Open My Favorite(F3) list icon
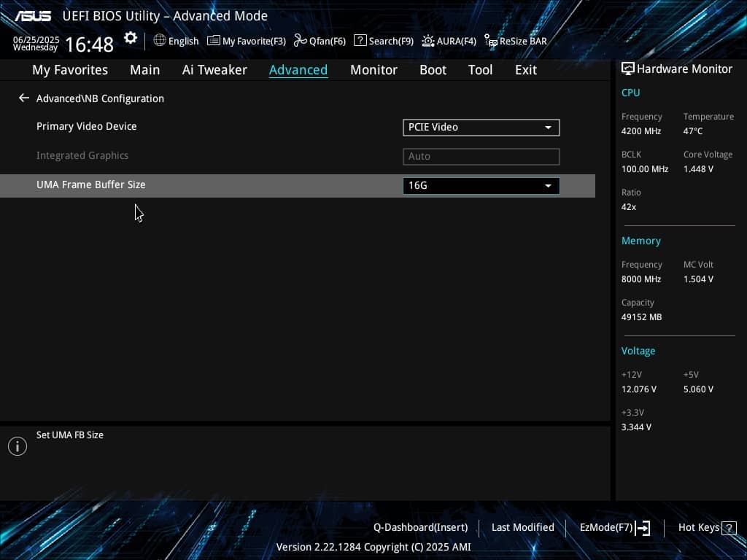Image resolution: width=747 pixels, height=560 pixels. (214, 41)
